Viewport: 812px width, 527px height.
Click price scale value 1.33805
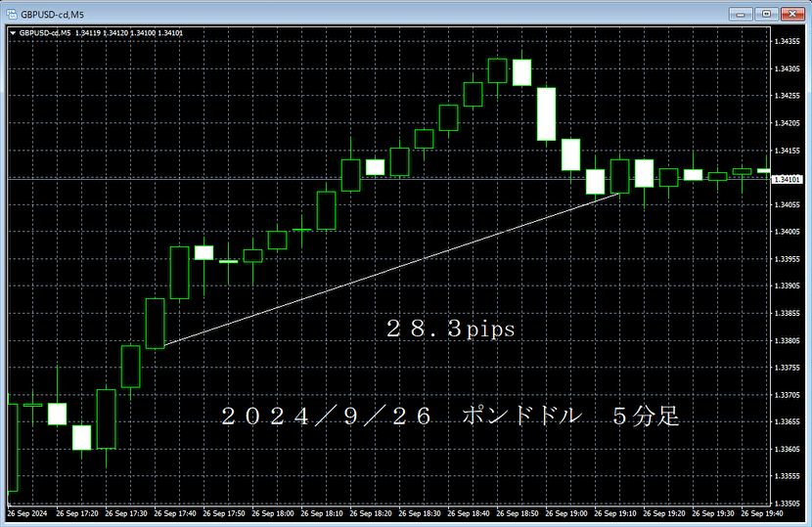pos(788,340)
